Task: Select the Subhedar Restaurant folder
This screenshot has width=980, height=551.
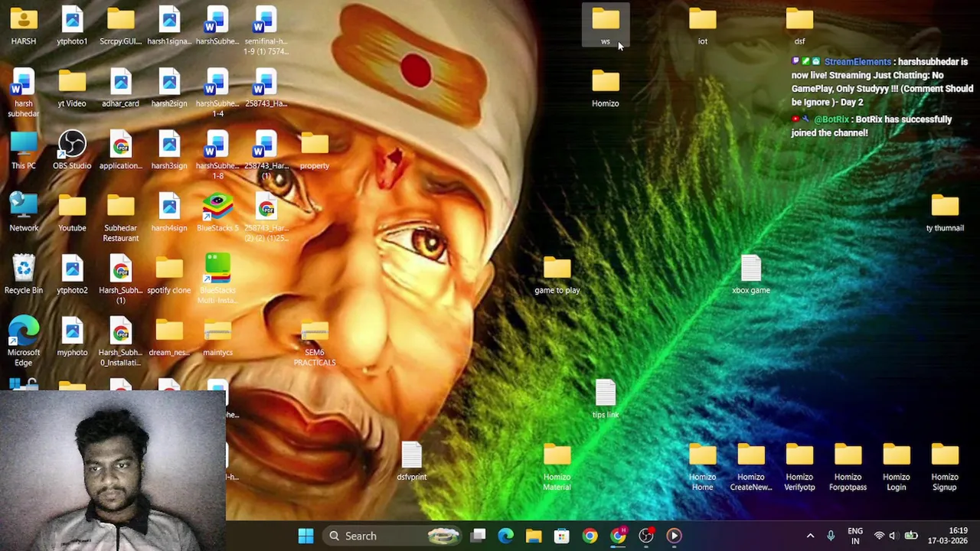Action: click(x=120, y=218)
